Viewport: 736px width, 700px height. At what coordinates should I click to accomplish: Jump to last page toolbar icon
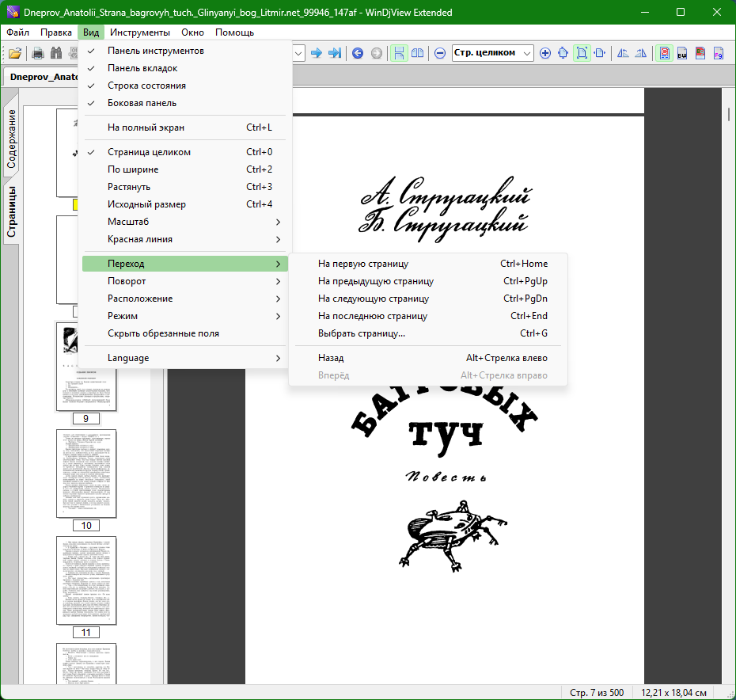pyautogui.click(x=335, y=53)
